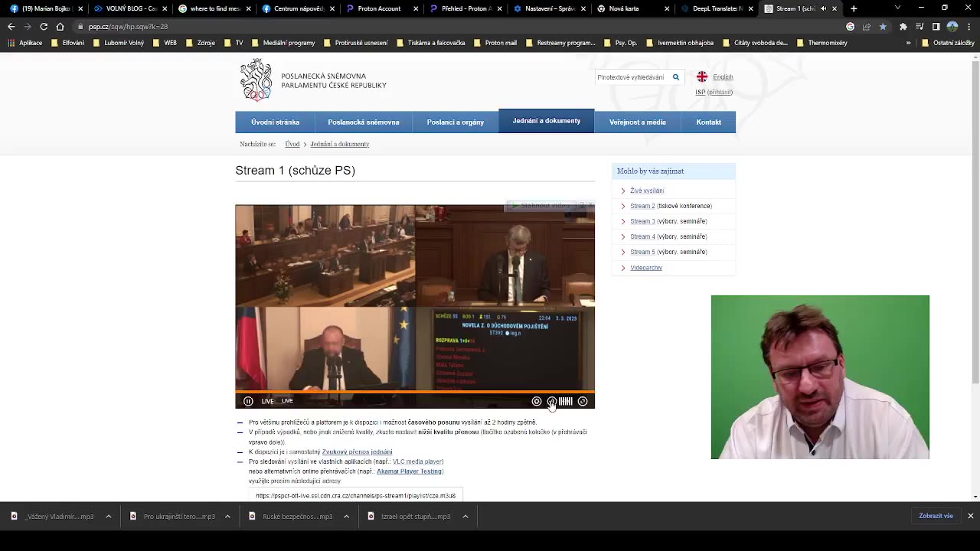This screenshot has width=980, height=551.
Task: Open the Chrome profile avatar
Action: (x=952, y=26)
